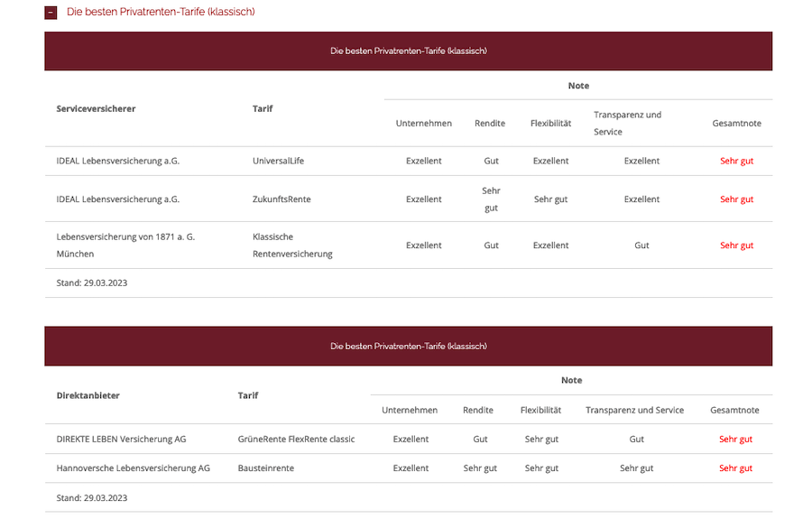Select the 'ZukunftsRente' tariff cell

coord(281,199)
